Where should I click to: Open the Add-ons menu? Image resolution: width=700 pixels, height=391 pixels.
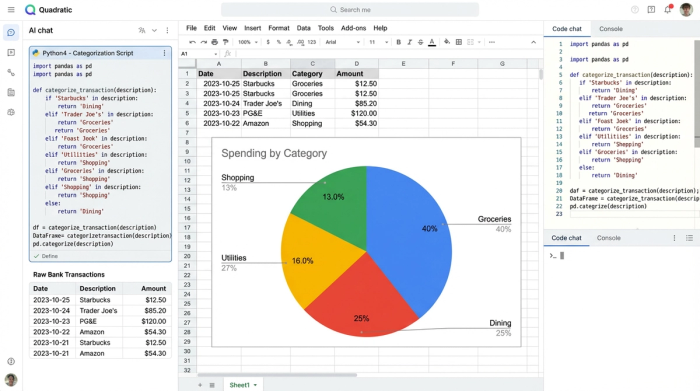[x=354, y=28]
